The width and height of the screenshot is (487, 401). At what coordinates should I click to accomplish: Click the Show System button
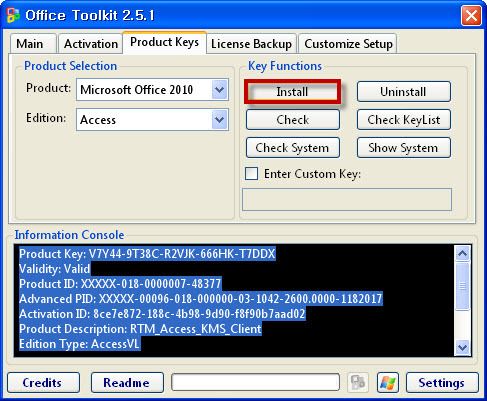[x=404, y=148]
